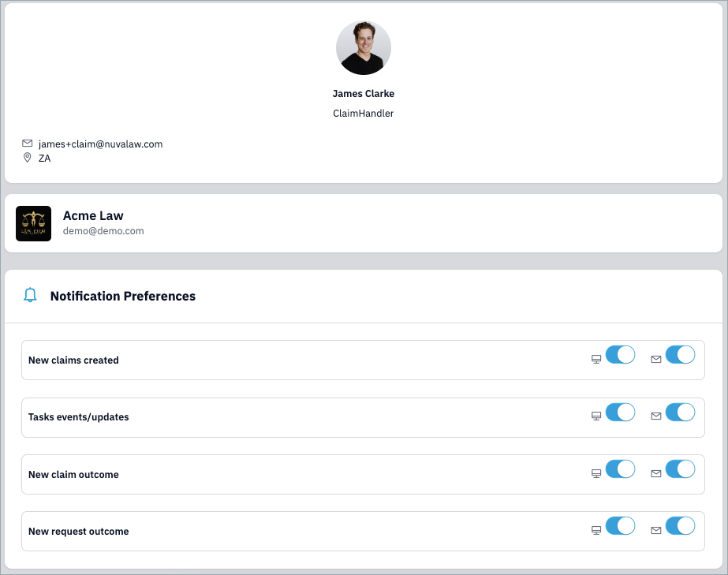Viewport: 728px width, 575px height.
Task: Click the monitor icon in New claims created row
Action: 596,359
